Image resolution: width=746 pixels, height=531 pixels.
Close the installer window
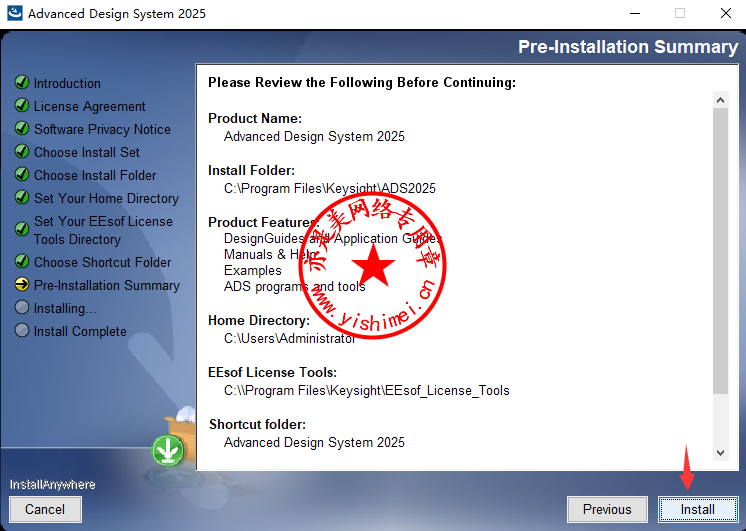[x=726, y=13]
